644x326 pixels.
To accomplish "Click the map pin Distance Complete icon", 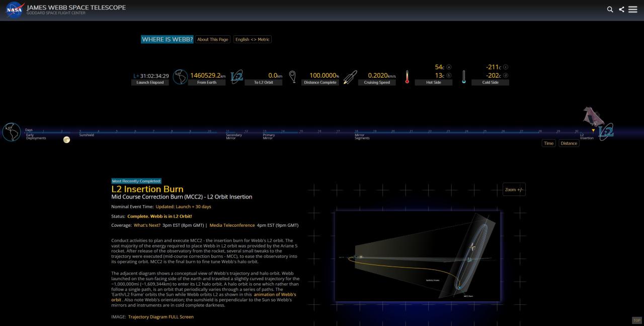I will (x=292, y=77).
